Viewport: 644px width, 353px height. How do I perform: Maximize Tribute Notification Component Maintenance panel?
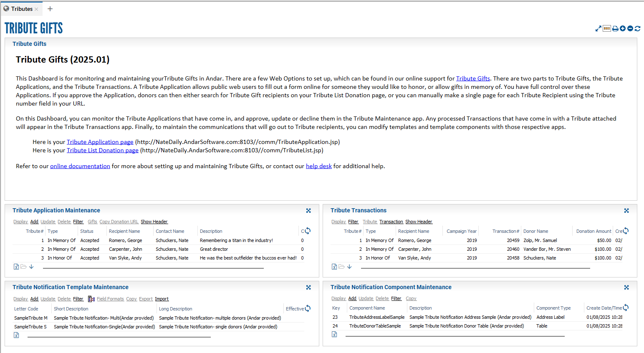click(x=626, y=287)
